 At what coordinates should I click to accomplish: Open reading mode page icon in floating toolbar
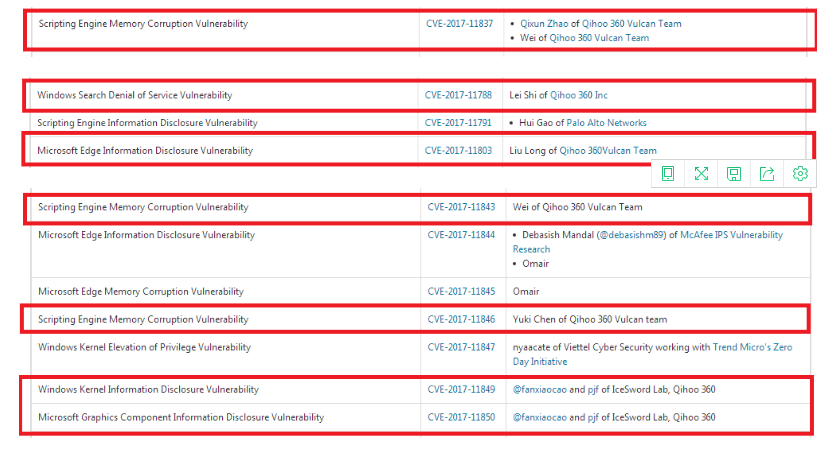[x=668, y=173]
